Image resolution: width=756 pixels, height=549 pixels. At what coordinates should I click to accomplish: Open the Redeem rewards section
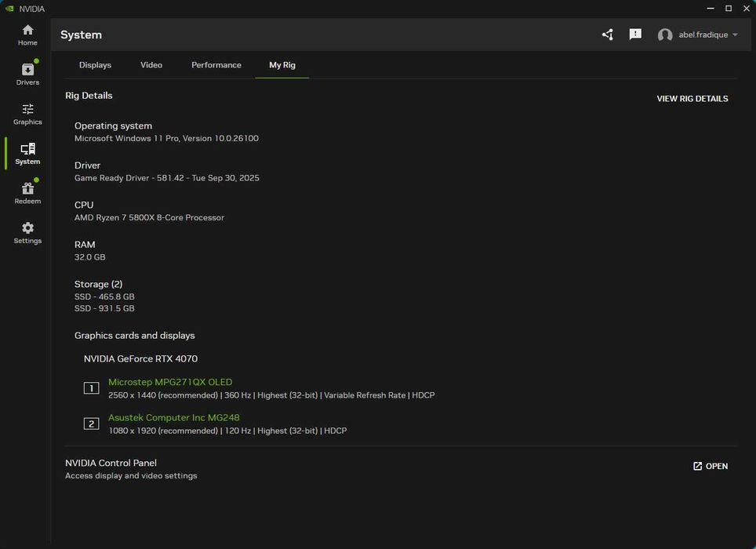(27, 193)
